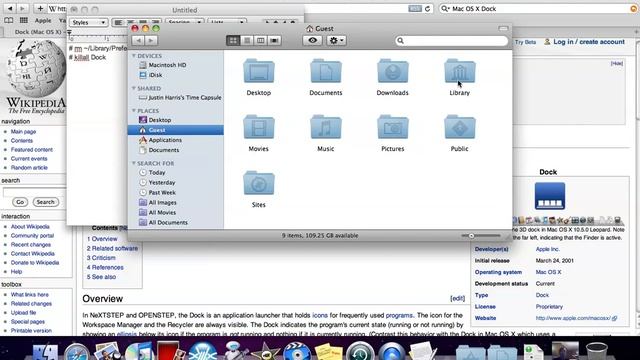Open the Apple Inc. developer link
This screenshot has width=640, height=360.
[x=547, y=249]
